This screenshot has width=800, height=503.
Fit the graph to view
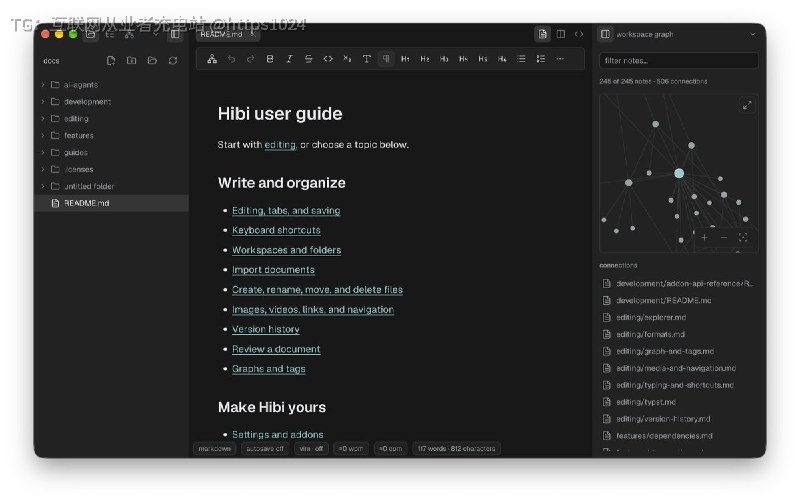[743, 237]
